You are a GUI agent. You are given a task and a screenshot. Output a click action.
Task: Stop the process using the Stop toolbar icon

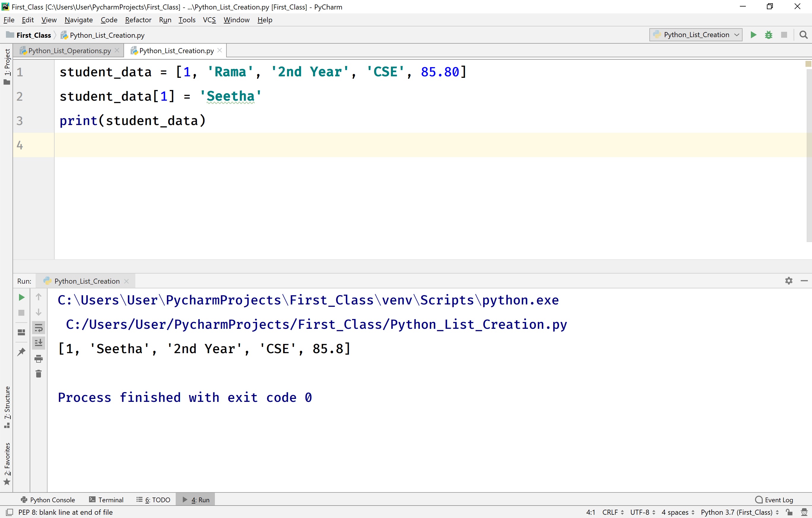point(784,34)
